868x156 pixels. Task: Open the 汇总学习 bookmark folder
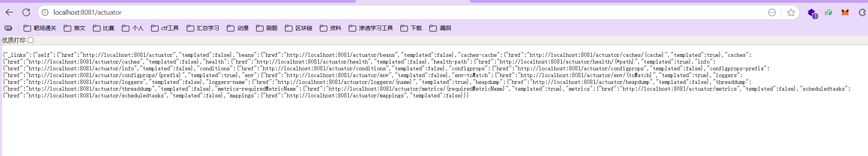point(203,28)
